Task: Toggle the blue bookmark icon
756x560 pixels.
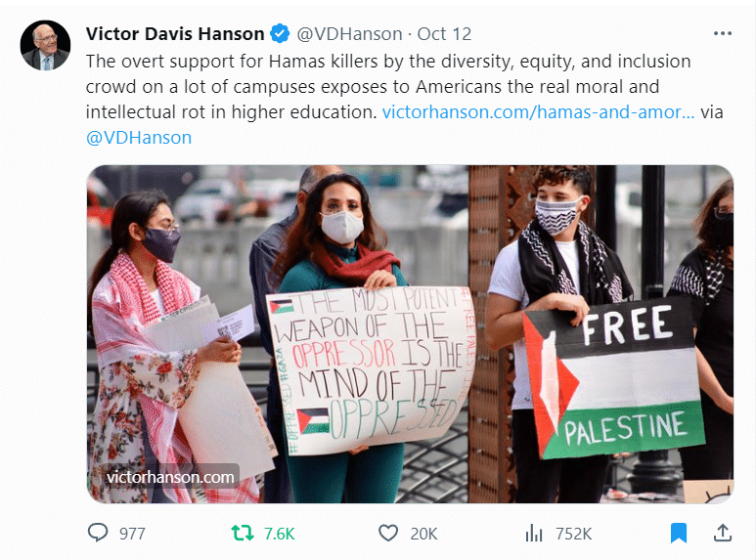Action: point(679,533)
